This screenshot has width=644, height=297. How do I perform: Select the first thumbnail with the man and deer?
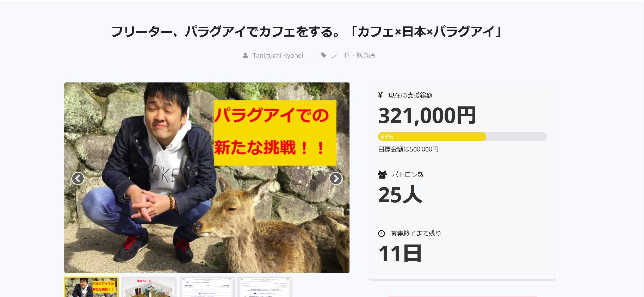point(91,287)
